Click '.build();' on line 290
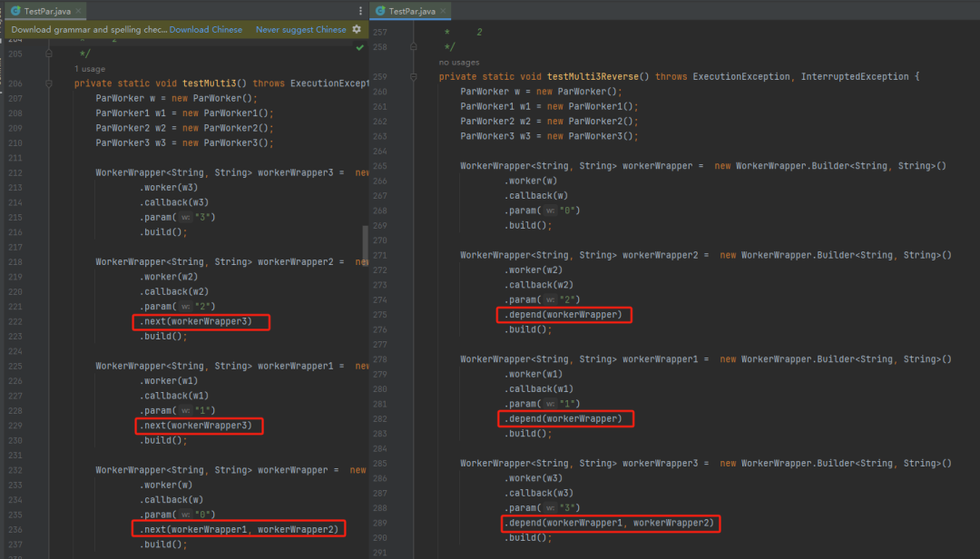The width and height of the screenshot is (980, 559). (528, 538)
